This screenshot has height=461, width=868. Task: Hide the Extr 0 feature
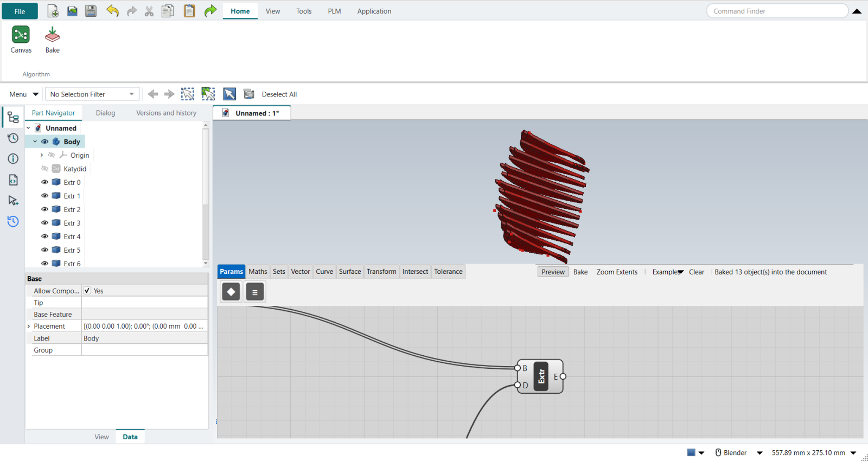(x=44, y=182)
